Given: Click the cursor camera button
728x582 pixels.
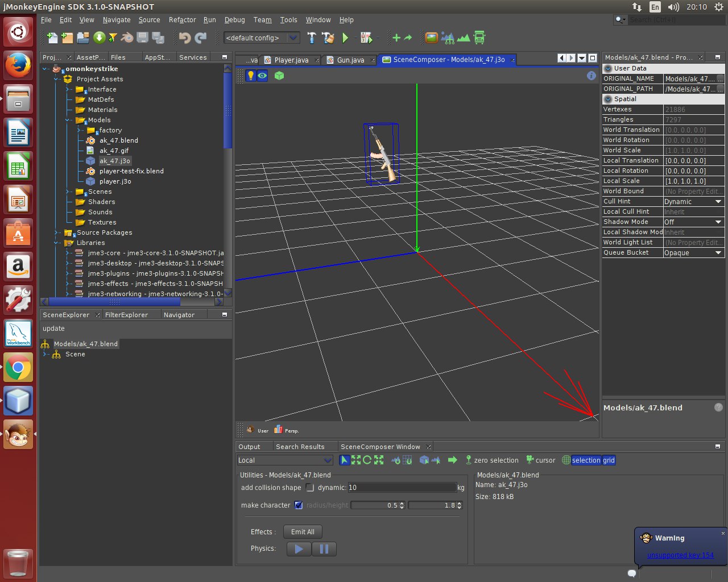Looking at the screenshot, I should [541, 460].
